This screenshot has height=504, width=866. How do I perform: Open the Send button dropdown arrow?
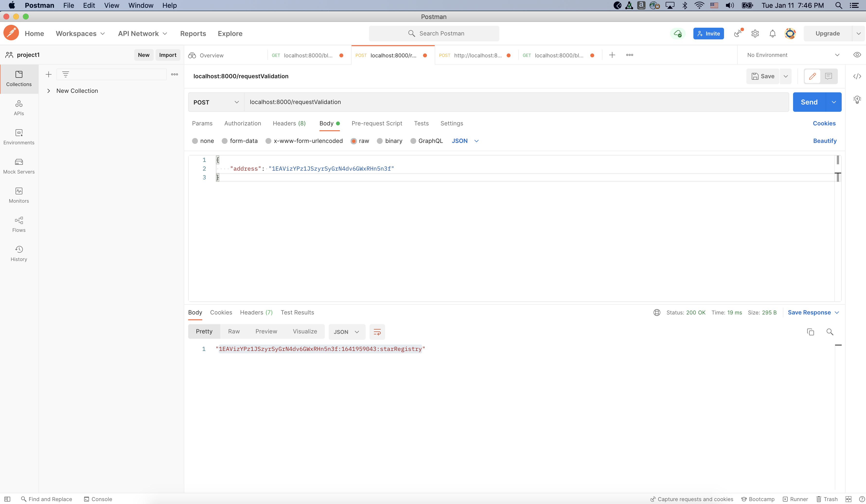834,102
